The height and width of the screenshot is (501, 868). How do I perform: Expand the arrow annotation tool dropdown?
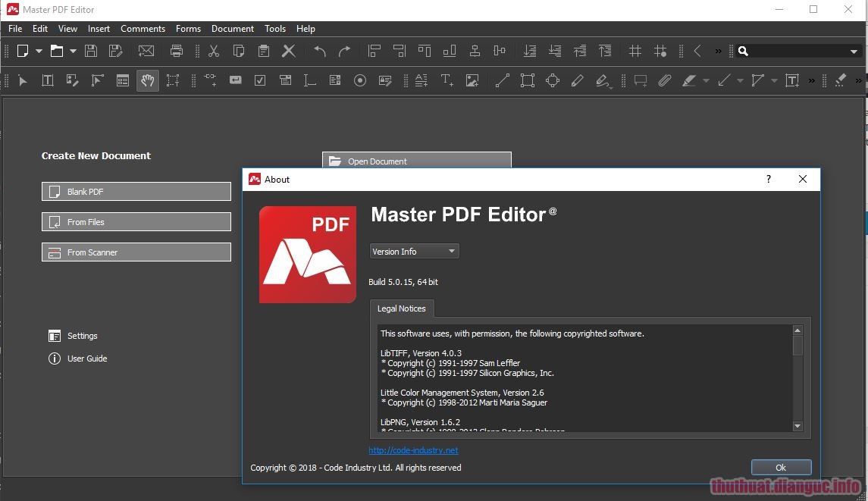[x=740, y=81]
